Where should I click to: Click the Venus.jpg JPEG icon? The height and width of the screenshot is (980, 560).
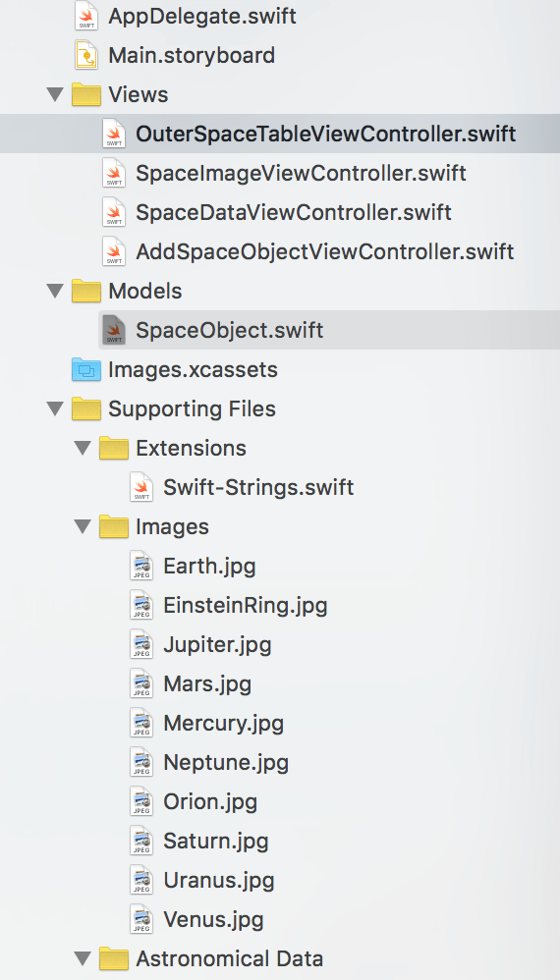coord(141,919)
